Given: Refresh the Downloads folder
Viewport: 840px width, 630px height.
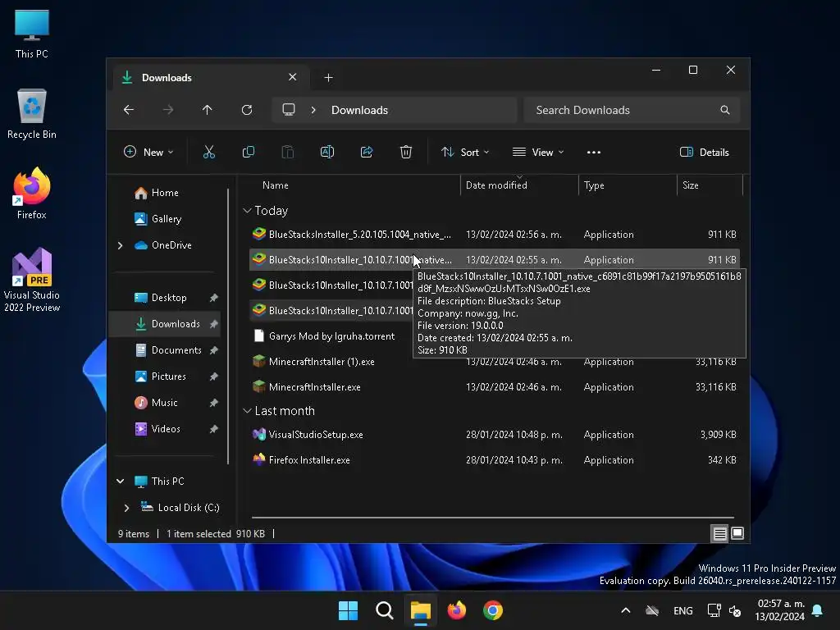Looking at the screenshot, I should pos(247,110).
